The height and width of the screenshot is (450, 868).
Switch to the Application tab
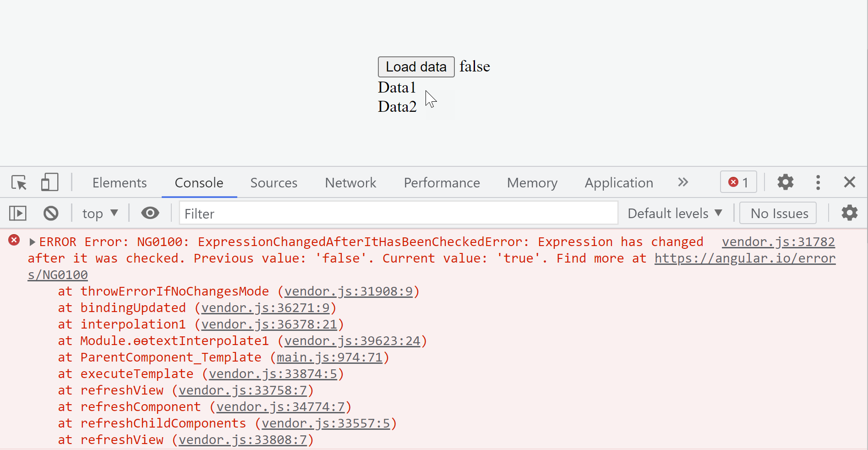[x=619, y=183]
